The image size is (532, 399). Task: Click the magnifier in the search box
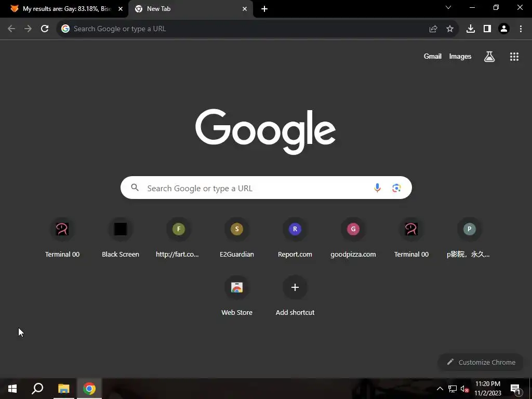(x=135, y=187)
